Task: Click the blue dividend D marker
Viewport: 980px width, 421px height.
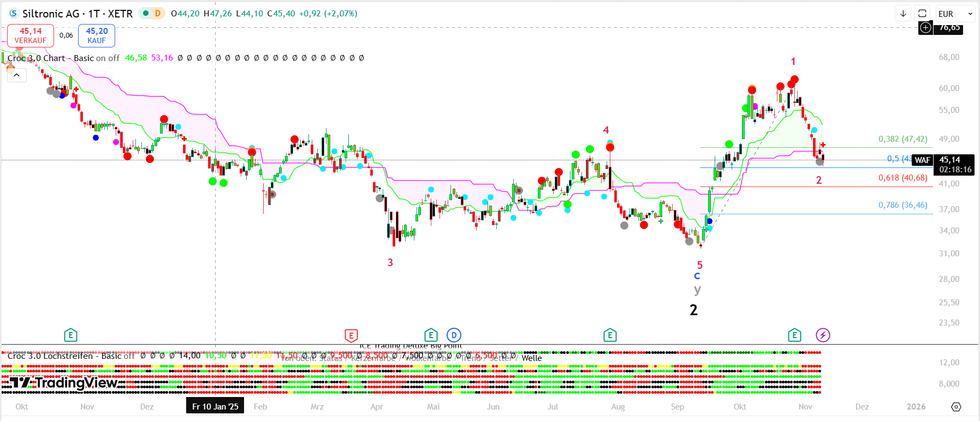Action: (454, 335)
